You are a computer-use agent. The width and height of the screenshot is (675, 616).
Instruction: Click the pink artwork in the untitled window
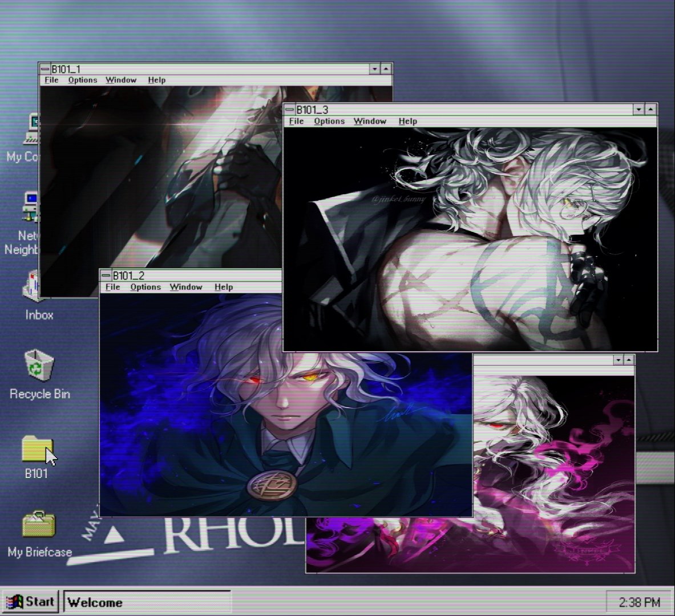(555, 473)
